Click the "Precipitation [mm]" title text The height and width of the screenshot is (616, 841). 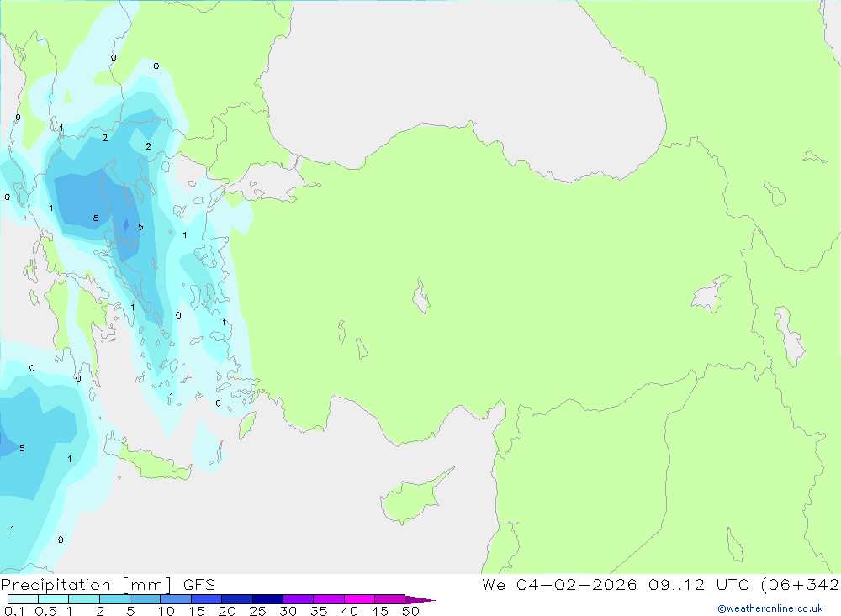87,585
